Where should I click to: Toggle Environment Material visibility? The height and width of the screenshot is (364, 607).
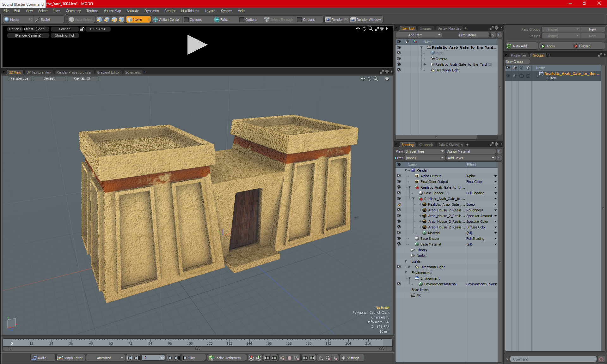399,284
